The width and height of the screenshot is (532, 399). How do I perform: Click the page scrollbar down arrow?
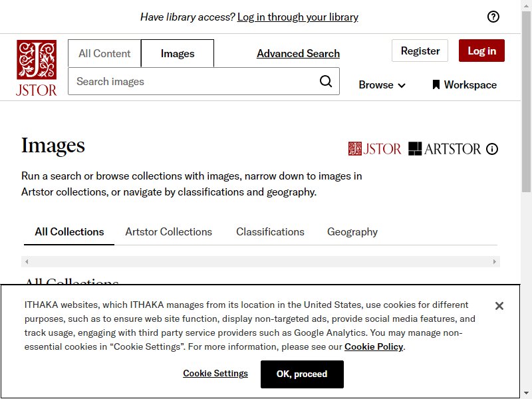pyautogui.click(x=526, y=394)
